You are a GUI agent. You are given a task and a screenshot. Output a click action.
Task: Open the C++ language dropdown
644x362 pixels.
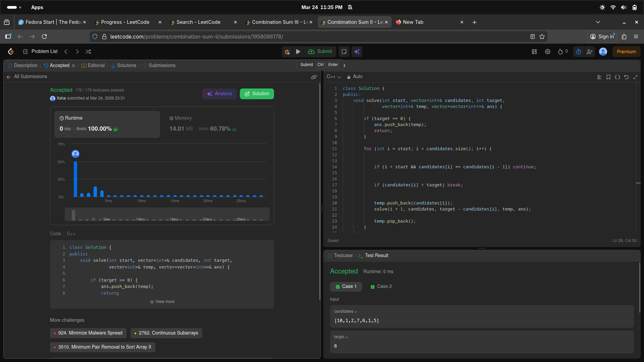334,77
